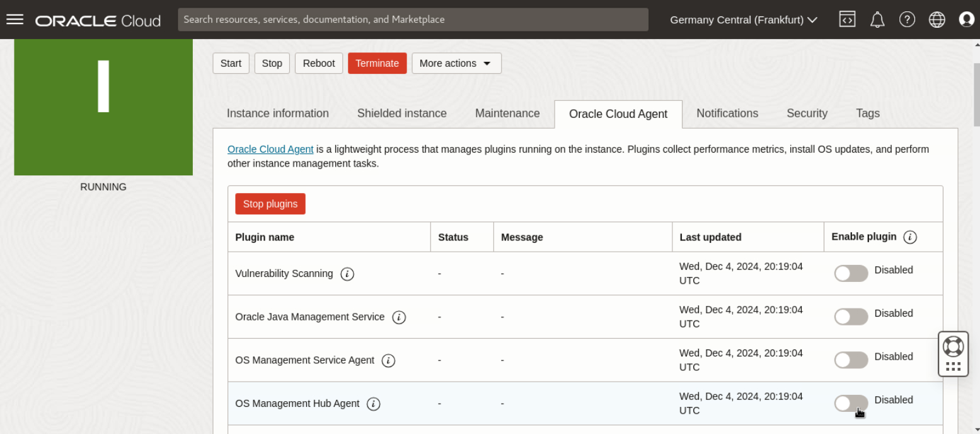Viewport: 980px width, 434px height.
Task: Follow the Oracle Cloud Agent link
Action: [270, 150]
